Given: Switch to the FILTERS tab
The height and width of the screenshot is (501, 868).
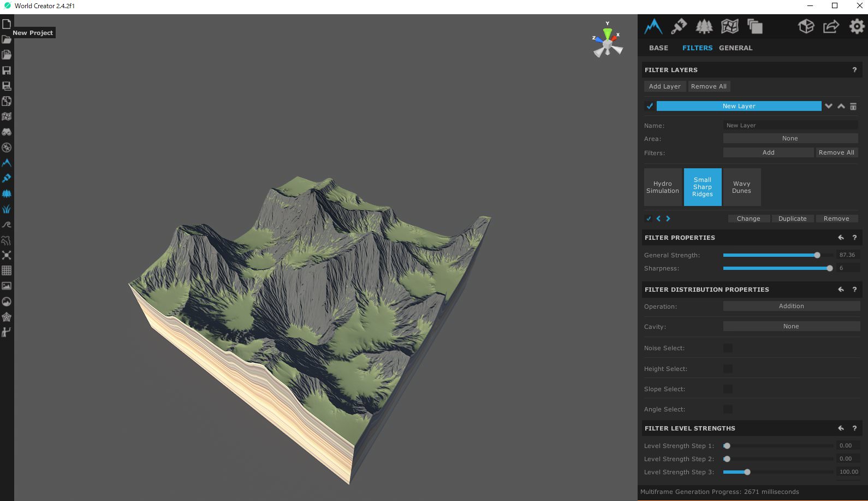Looking at the screenshot, I should [x=697, y=48].
